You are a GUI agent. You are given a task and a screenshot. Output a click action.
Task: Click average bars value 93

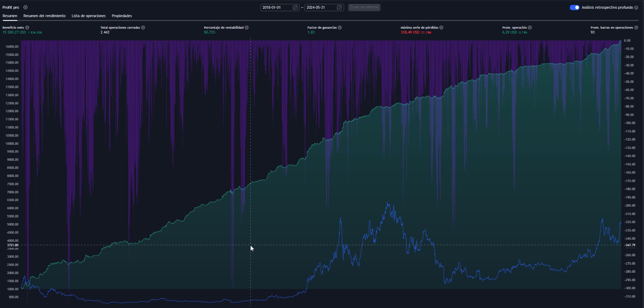pos(593,32)
